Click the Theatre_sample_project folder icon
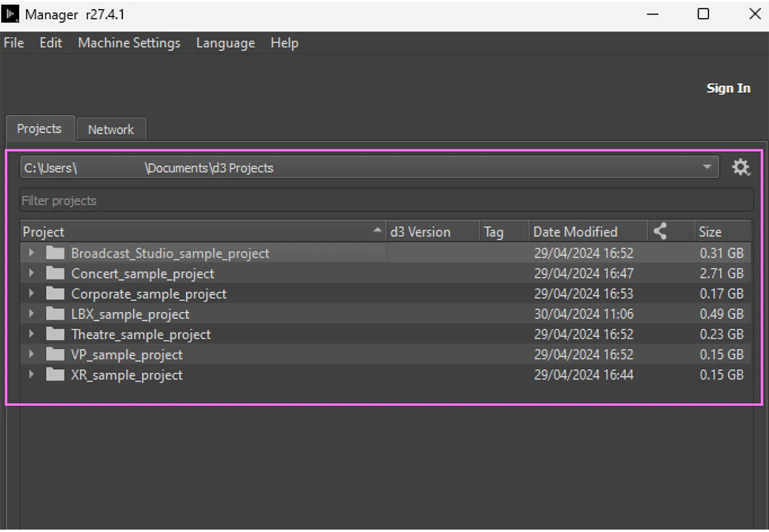This screenshot has width=769, height=532. (54, 334)
